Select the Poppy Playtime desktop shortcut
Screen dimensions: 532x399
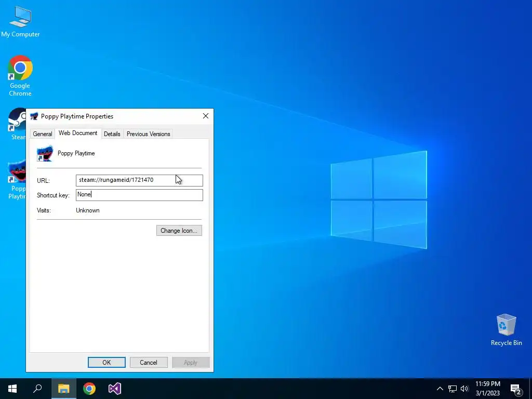17,180
